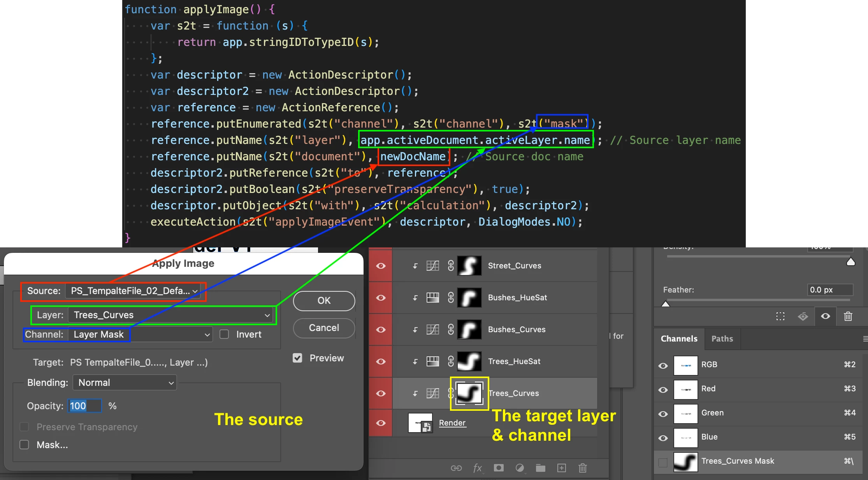Image resolution: width=868 pixels, height=480 pixels.
Task: Load selection from mask in Properties panel
Action: pyautogui.click(x=780, y=316)
